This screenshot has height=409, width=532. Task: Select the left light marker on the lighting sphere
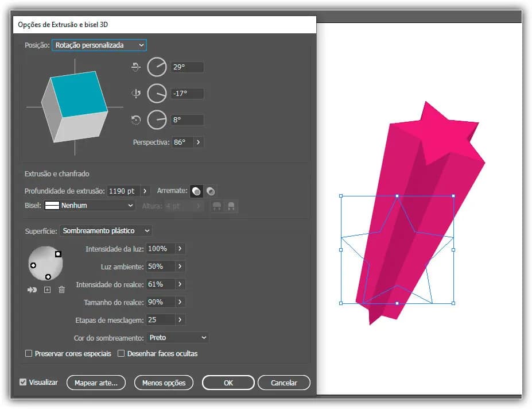[33, 265]
